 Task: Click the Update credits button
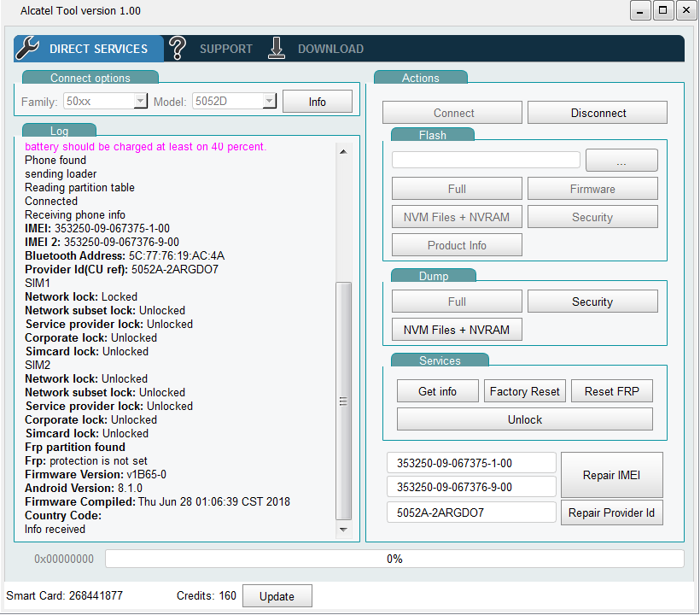pyautogui.click(x=277, y=596)
